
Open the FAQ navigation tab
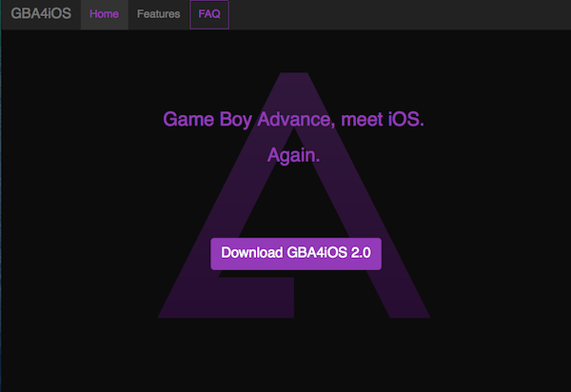coord(209,14)
